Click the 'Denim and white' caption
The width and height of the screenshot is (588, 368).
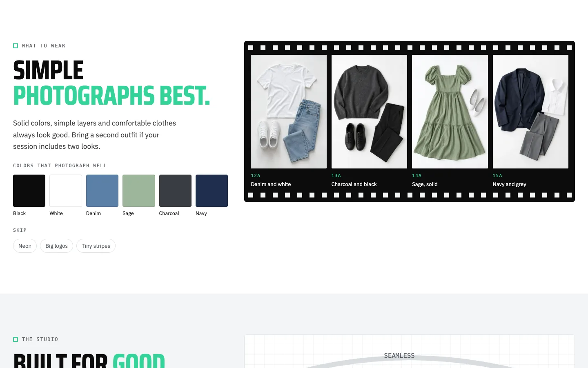(x=271, y=184)
